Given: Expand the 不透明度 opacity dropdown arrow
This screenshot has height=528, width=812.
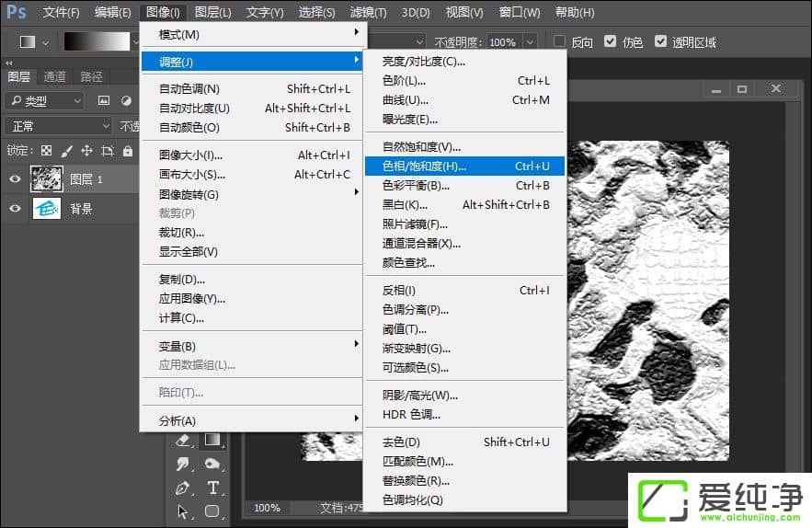Looking at the screenshot, I should coord(530,42).
